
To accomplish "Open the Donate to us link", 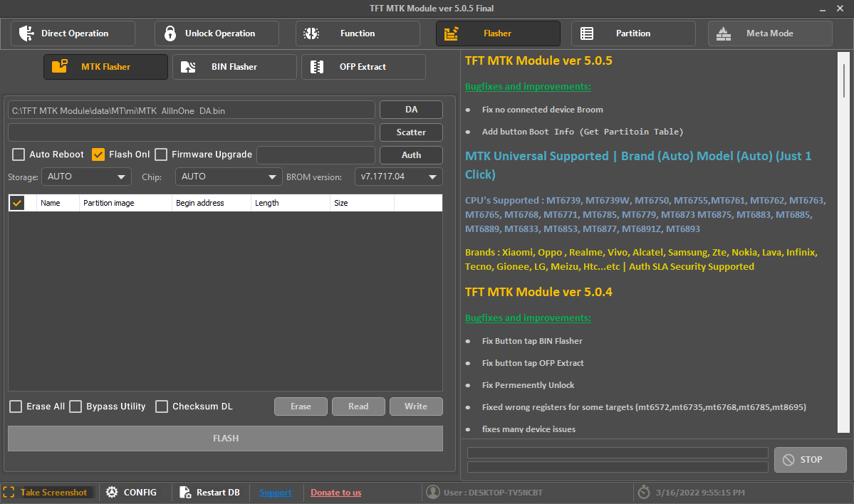I will pyautogui.click(x=335, y=492).
